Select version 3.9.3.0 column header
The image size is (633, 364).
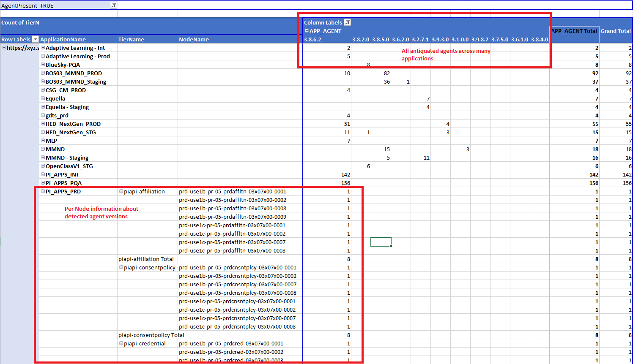(x=440, y=39)
